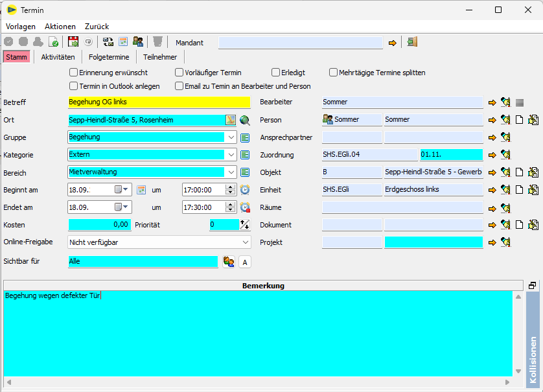Screen dimensions: 543x392
Task: Expand the Gruppe dropdown
Action: [x=232, y=137]
